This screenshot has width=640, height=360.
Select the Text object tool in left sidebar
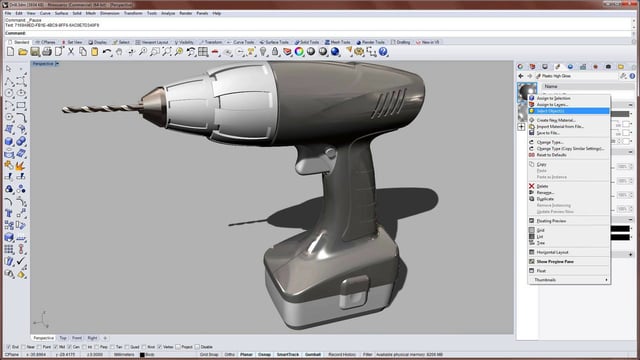click(x=9, y=213)
